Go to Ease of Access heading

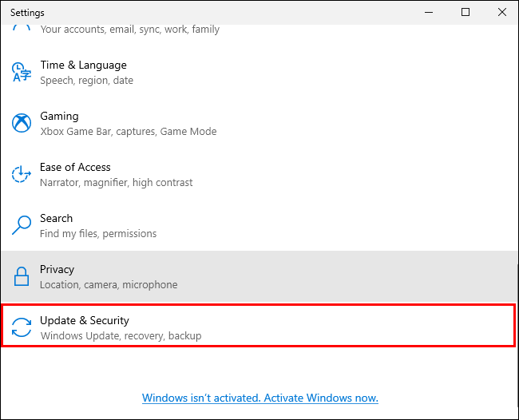[75, 167]
